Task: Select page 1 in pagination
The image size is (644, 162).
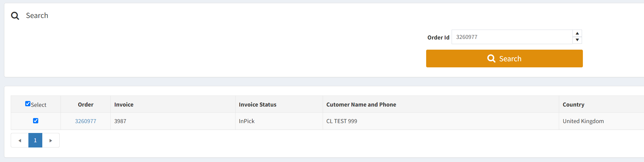Action: click(35, 141)
